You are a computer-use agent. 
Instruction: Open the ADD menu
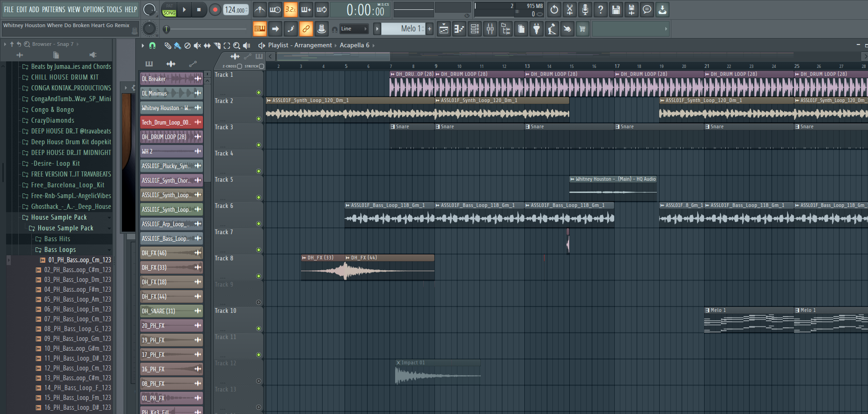(34, 9)
